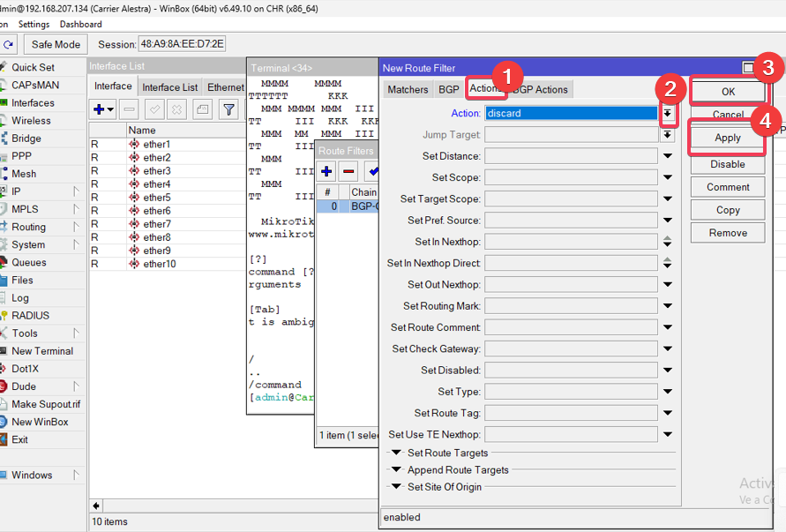Open the Action dropdown list
Viewport: 786px width, 532px height.
point(668,113)
